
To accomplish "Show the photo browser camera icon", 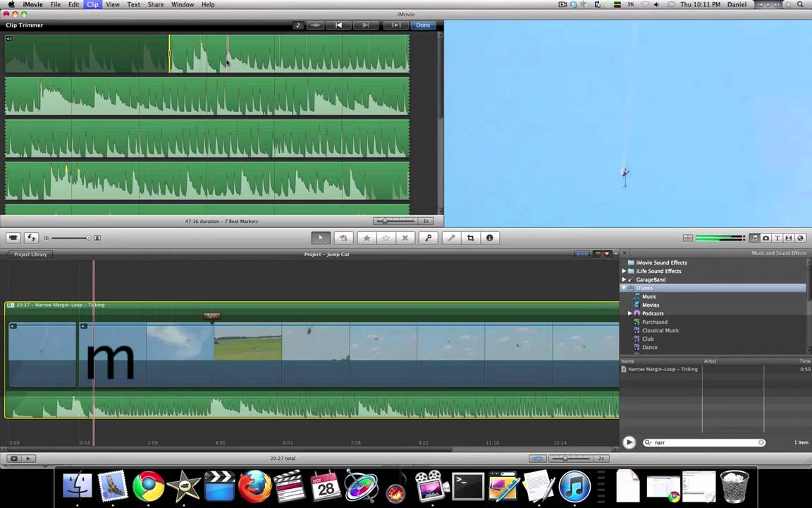I will (766, 238).
